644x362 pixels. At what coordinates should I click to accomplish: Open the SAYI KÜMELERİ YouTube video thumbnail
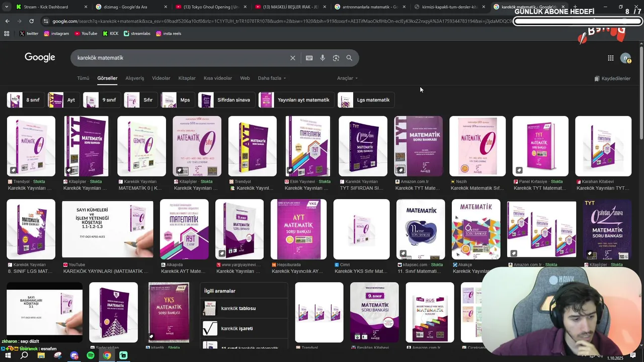coord(108,229)
